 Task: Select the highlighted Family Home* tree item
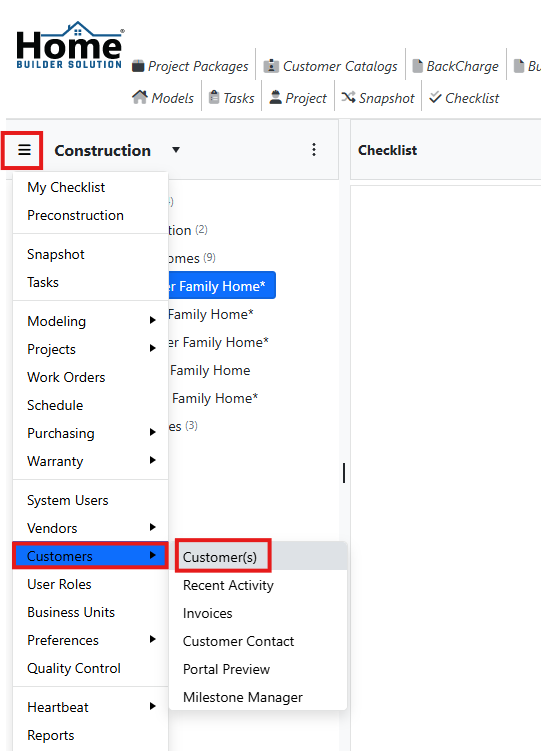tap(222, 285)
